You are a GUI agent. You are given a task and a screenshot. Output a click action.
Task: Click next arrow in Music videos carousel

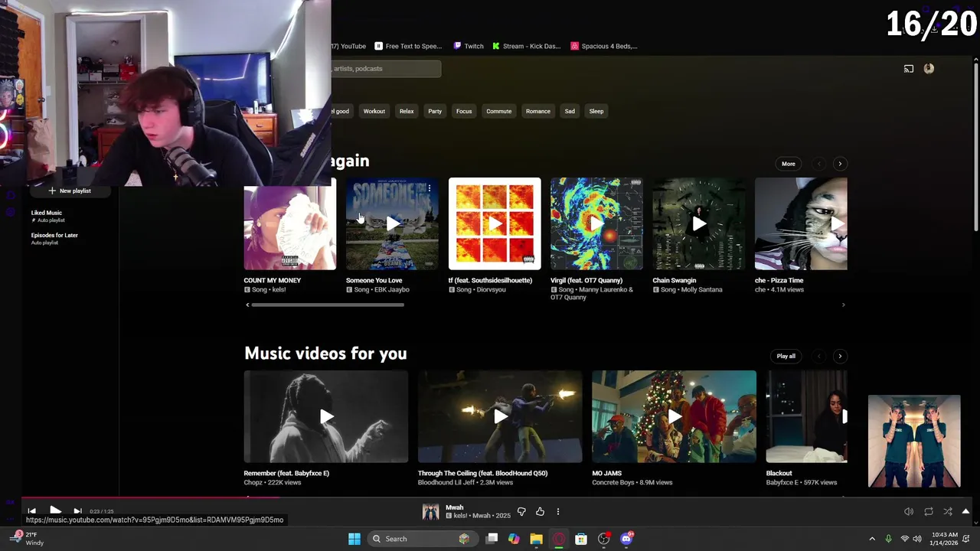point(840,356)
